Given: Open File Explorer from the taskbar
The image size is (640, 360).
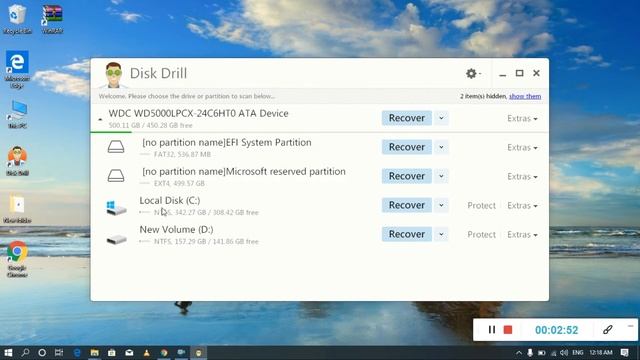Looking at the screenshot, I should point(94,353).
